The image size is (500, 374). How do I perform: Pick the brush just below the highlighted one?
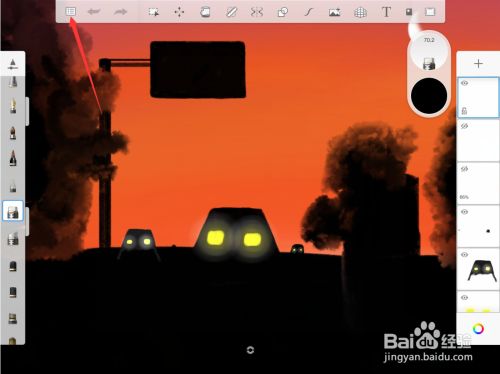point(13,239)
